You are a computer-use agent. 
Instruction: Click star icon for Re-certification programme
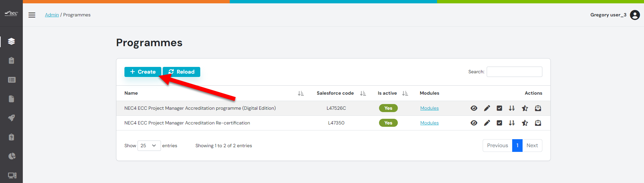tap(525, 123)
